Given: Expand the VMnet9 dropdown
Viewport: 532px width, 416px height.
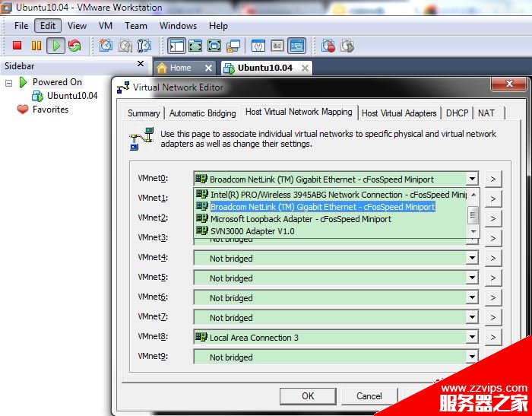Looking at the screenshot, I should click(x=472, y=357).
